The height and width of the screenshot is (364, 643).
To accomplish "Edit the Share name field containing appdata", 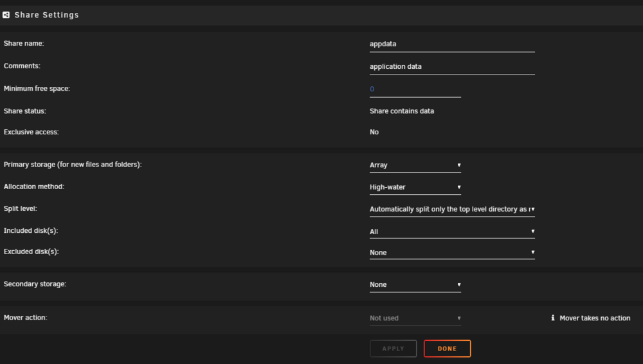I will pyautogui.click(x=452, y=44).
